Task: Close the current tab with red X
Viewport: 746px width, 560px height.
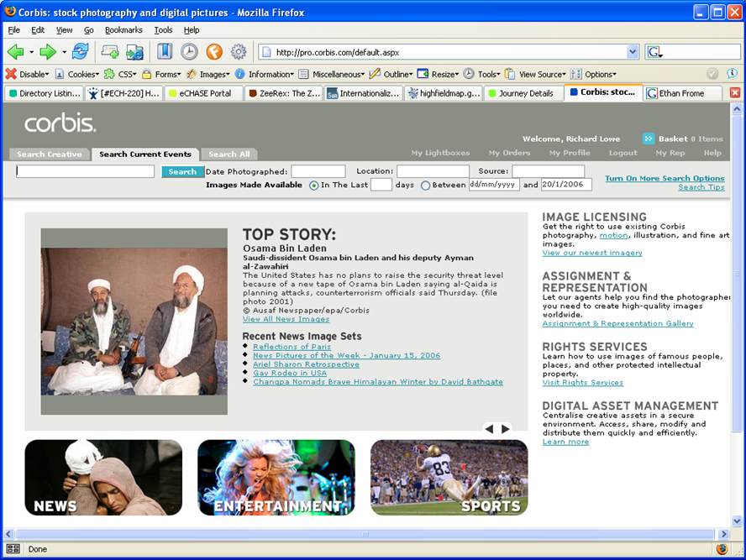Action: pos(735,93)
